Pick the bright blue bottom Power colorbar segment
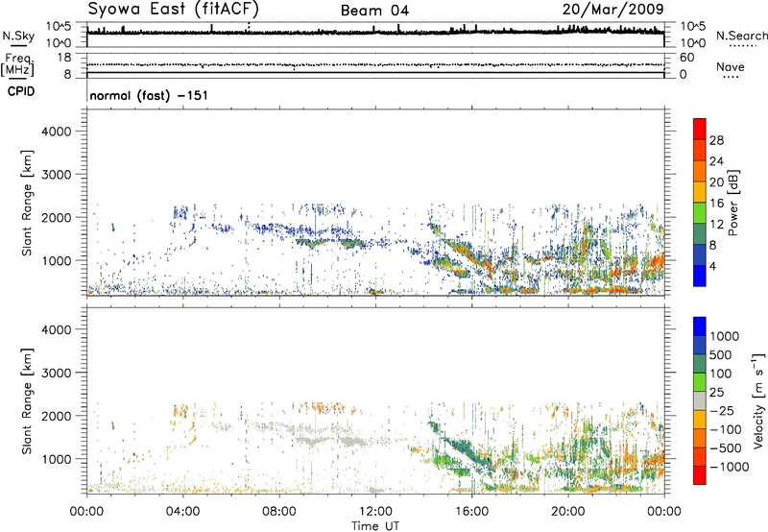The width and height of the screenshot is (768, 532). click(x=700, y=276)
